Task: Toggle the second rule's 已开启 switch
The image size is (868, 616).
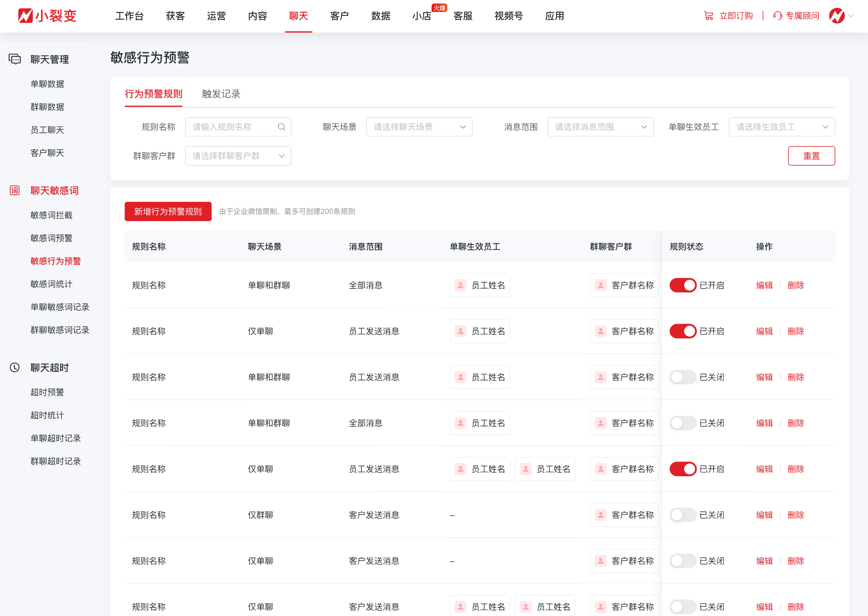Action: coord(683,331)
